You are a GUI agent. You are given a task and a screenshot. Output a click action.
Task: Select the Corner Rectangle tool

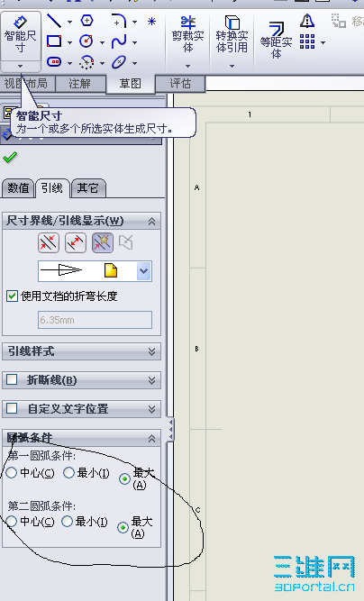[x=54, y=41]
